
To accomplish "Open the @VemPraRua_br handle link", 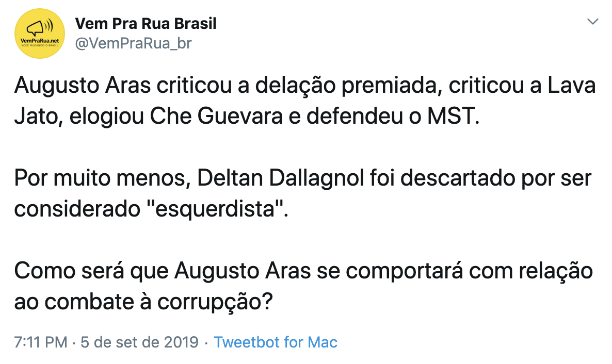I will tap(133, 43).
